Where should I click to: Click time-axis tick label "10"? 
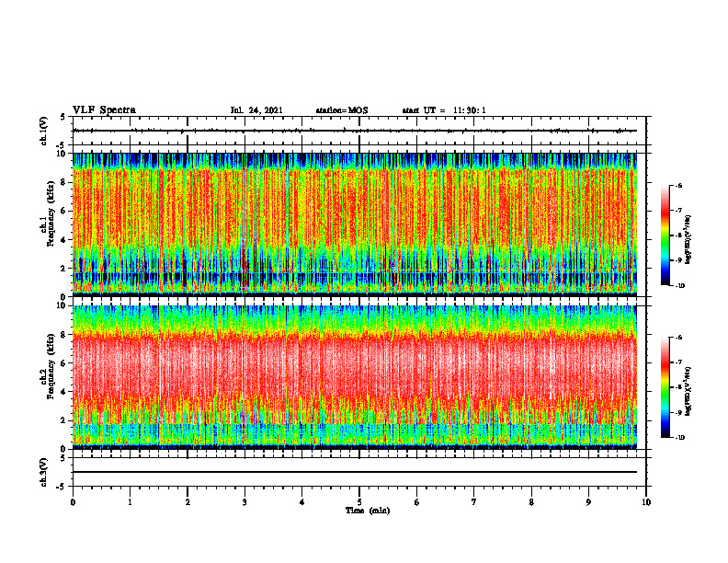(646, 502)
